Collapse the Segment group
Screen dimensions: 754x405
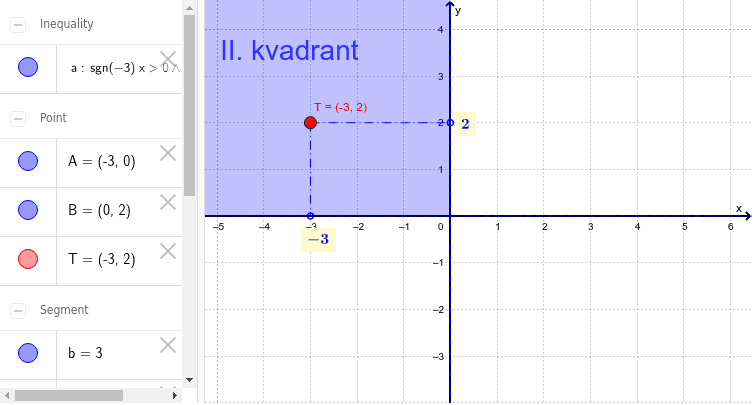point(18,311)
